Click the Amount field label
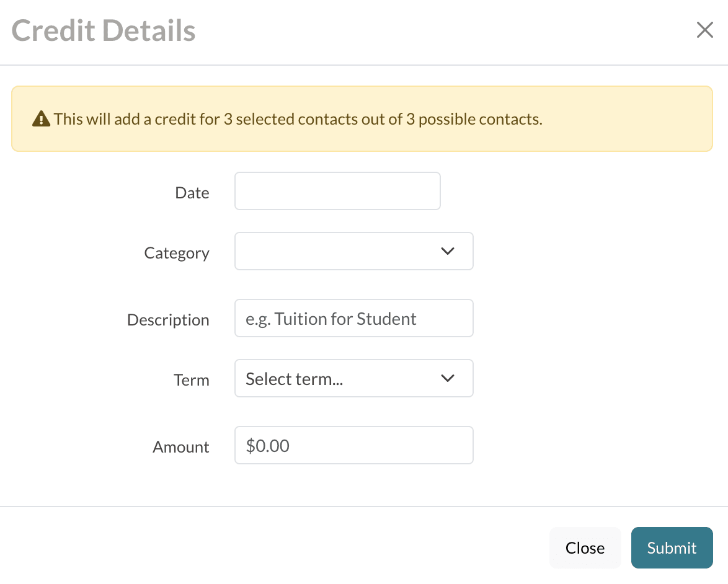 (x=181, y=447)
